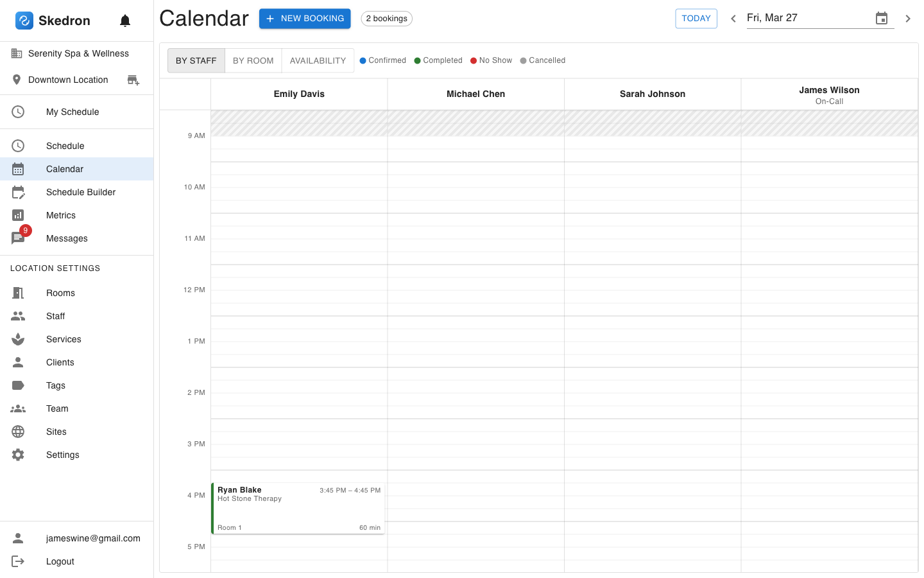Click the Staff people icon
Viewport: 924px width, 578px height.
[x=18, y=316]
